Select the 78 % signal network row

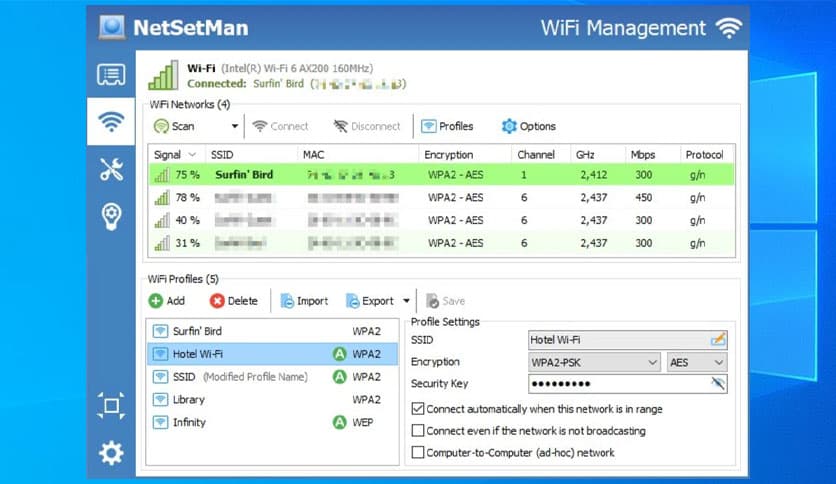[x=441, y=198]
